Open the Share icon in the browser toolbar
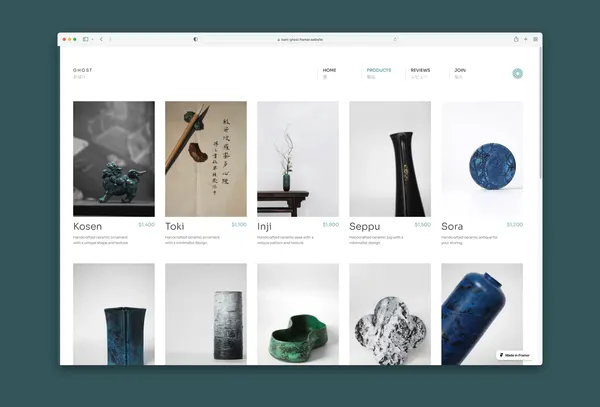The height and width of the screenshot is (407, 600). [x=516, y=39]
